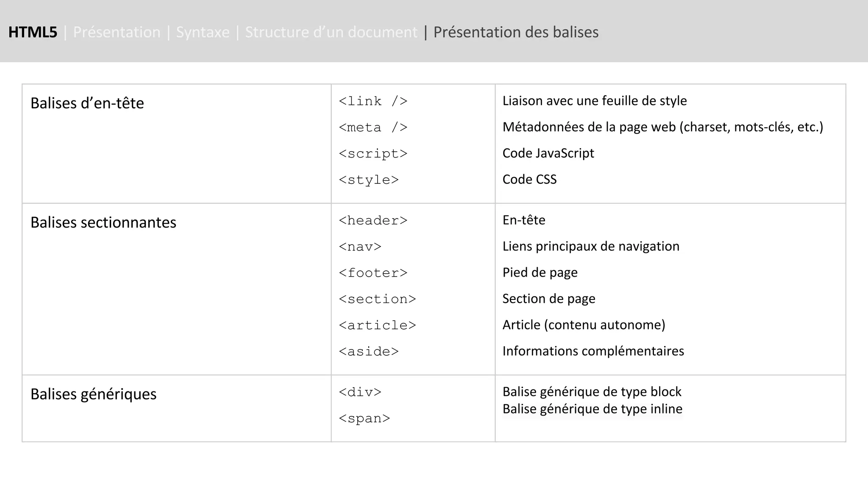Go to the Syntaxe breadcrumb section

coord(203,32)
